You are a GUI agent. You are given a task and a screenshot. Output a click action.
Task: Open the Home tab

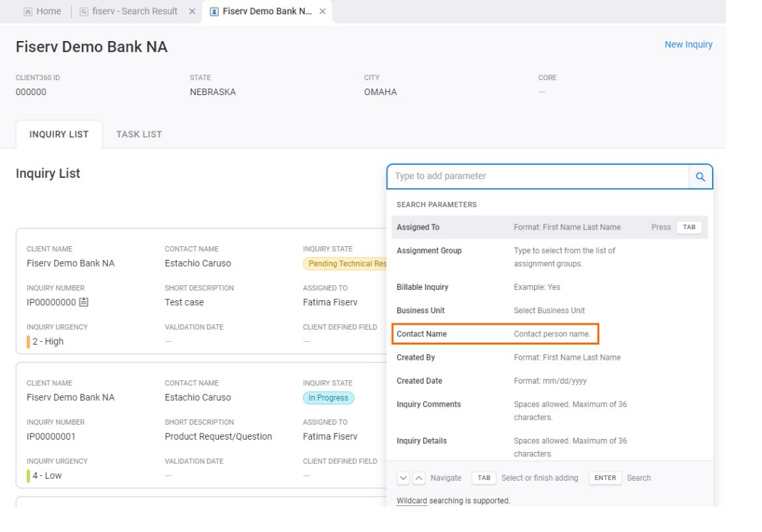tap(42, 11)
